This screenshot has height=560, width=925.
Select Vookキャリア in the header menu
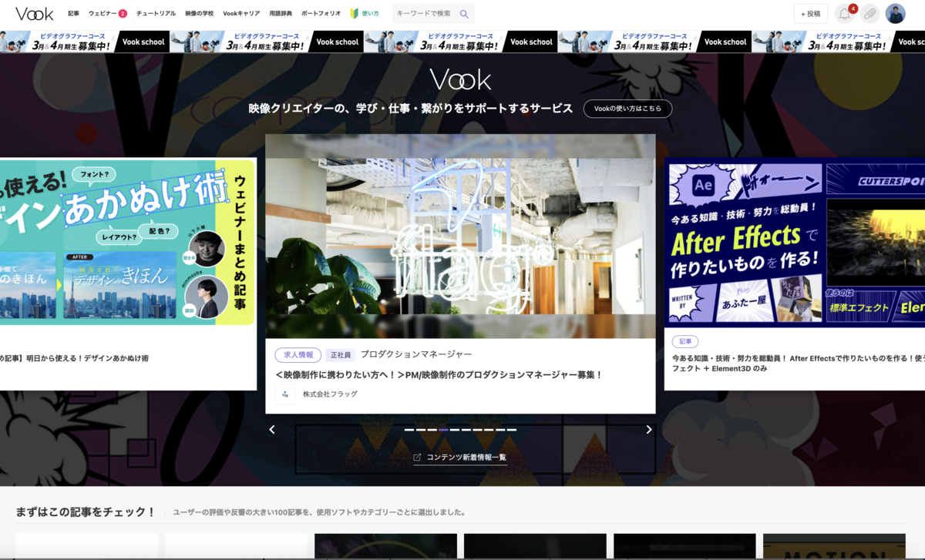tap(241, 14)
